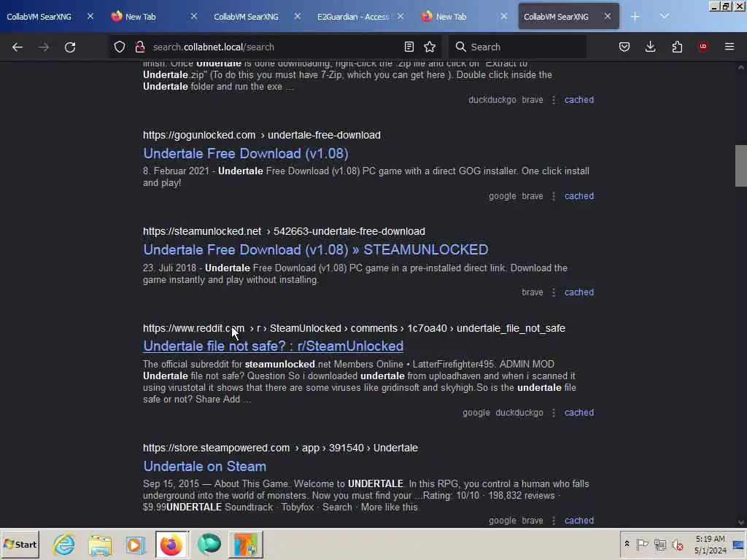The width and height of the screenshot is (747, 560).
Task: Click the scrollbar down arrow
Action: pyautogui.click(x=741, y=522)
